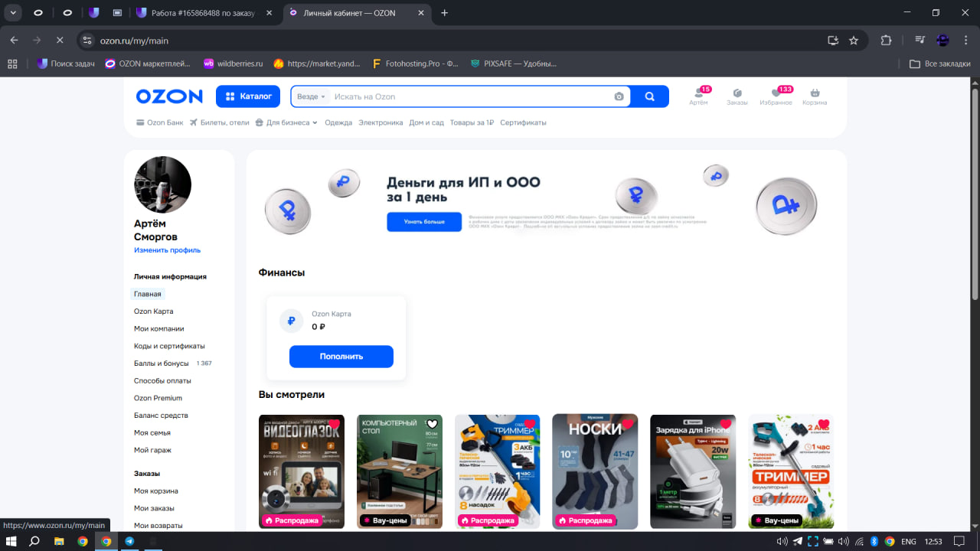Open the browser extensions puzzle icon
This screenshot has width=980, height=551.
pyautogui.click(x=887, y=41)
